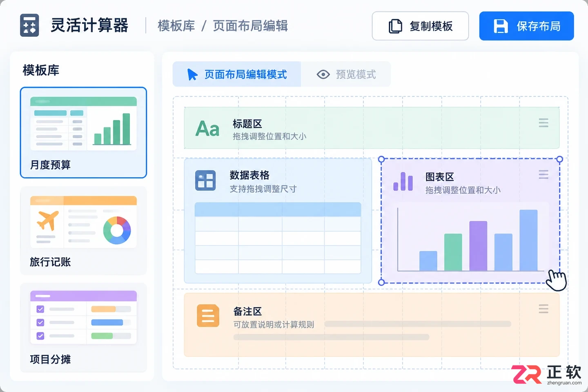Click the grid icon of 数据表格
This screenshot has width=588, height=392.
pos(205,180)
